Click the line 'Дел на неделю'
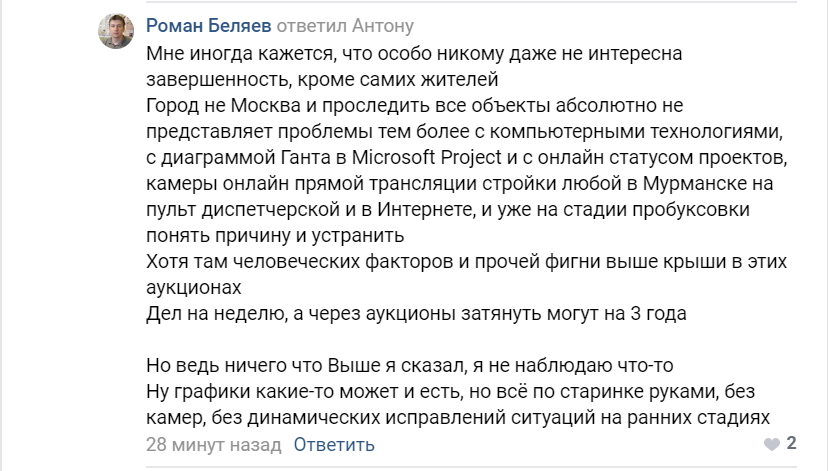This screenshot has width=828, height=471. 416,313
